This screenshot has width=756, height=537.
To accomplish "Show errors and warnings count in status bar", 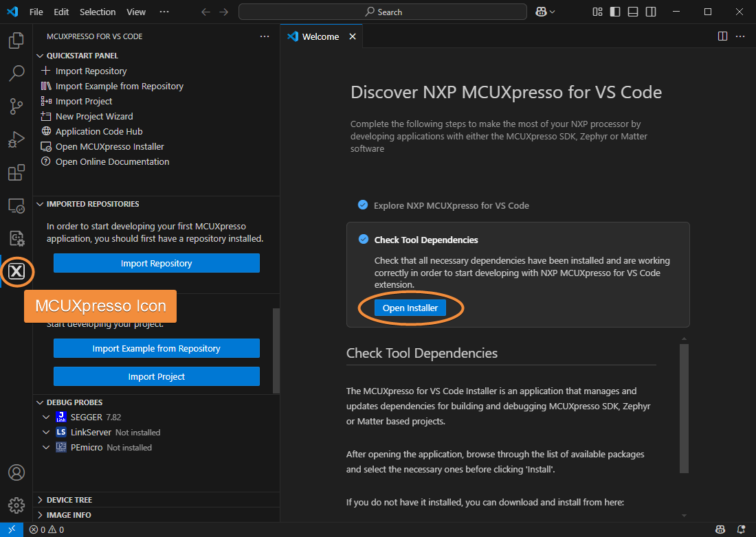I will pos(47,529).
